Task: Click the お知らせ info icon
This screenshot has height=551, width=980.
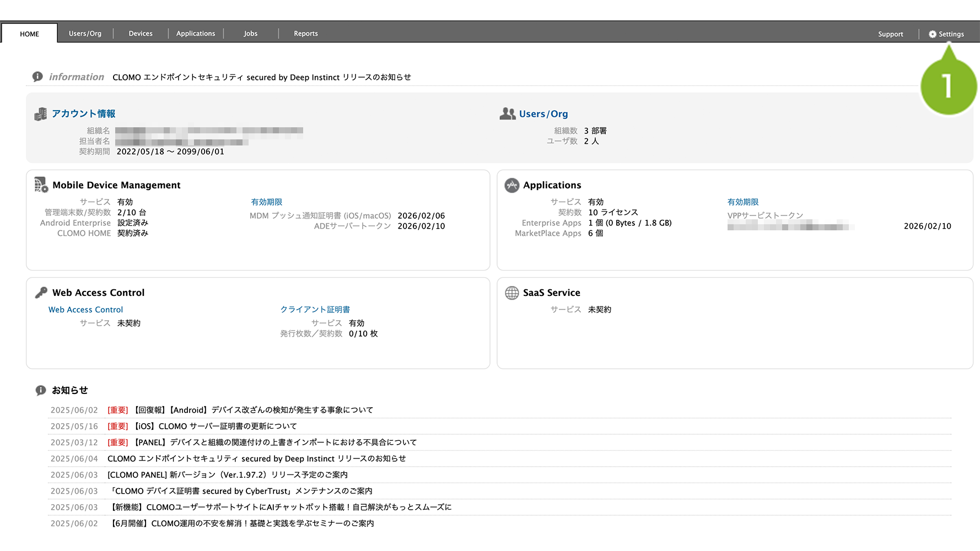Action: pyautogui.click(x=41, y=390)
